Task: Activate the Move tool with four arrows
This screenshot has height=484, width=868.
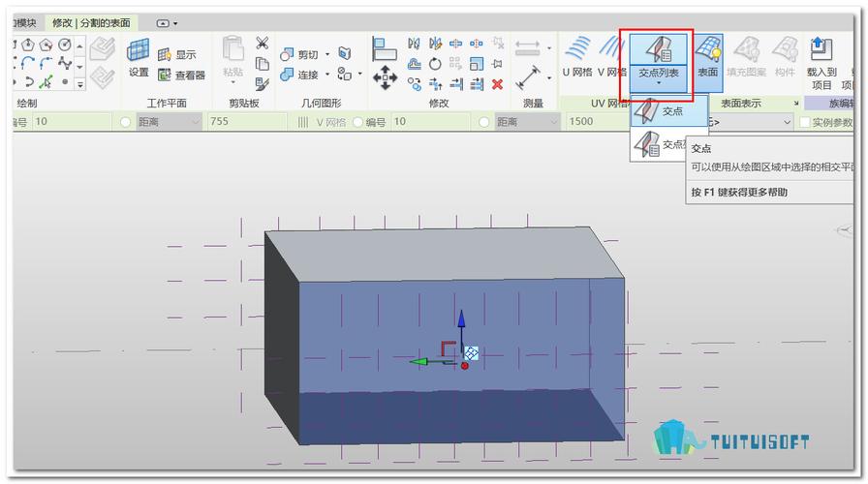Action: coord(385,77)
